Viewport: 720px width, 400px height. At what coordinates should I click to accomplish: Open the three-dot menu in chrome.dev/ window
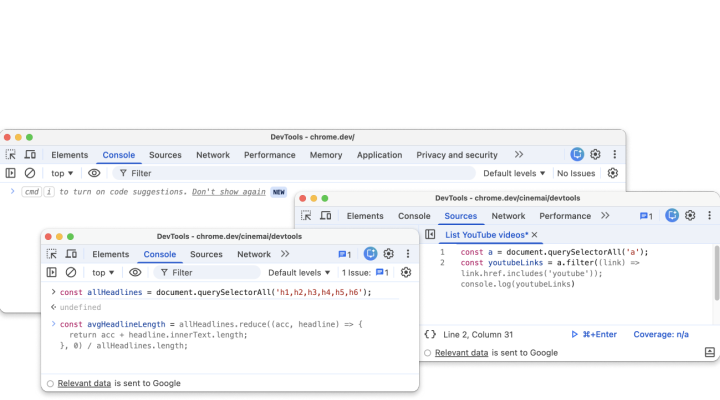pyautogui.click(x=615, y=154)
